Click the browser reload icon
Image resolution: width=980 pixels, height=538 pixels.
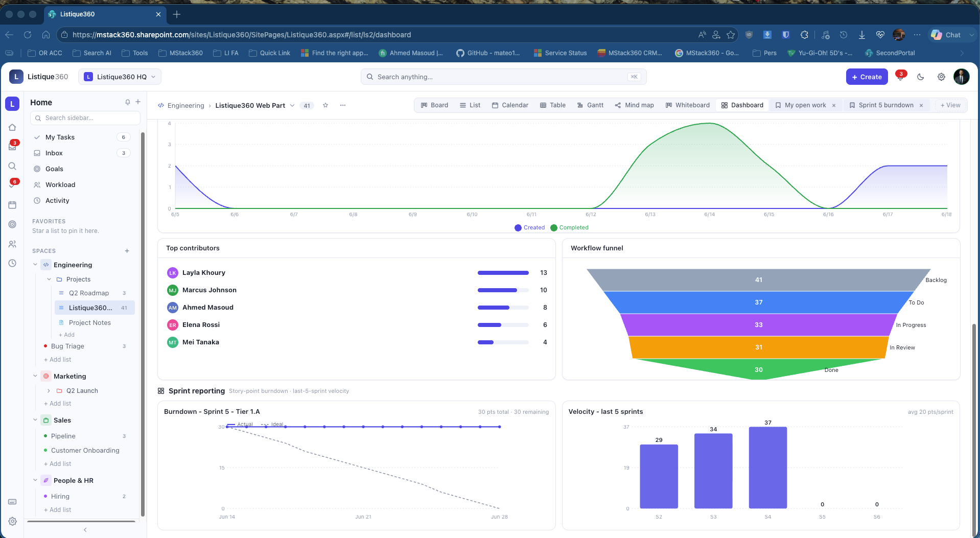tap(28, 35)
